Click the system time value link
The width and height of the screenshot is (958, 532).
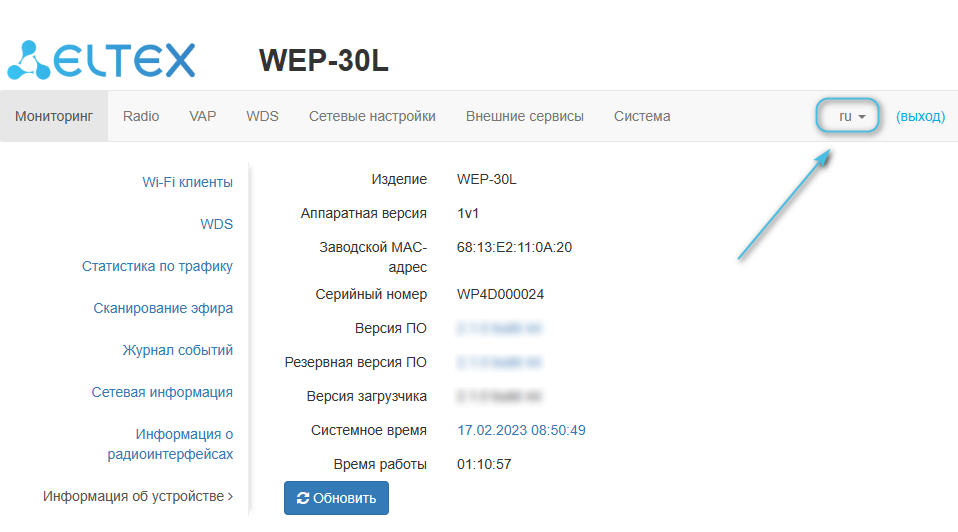521,430
